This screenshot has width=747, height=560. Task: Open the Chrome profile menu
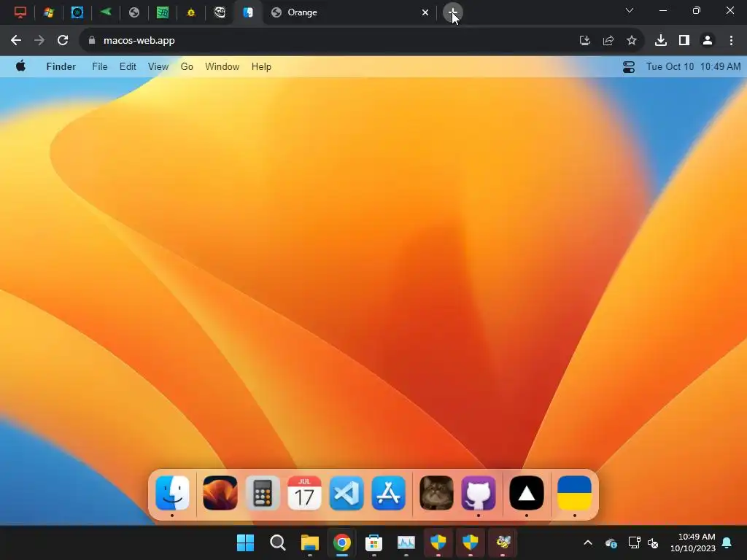point(708,41)
